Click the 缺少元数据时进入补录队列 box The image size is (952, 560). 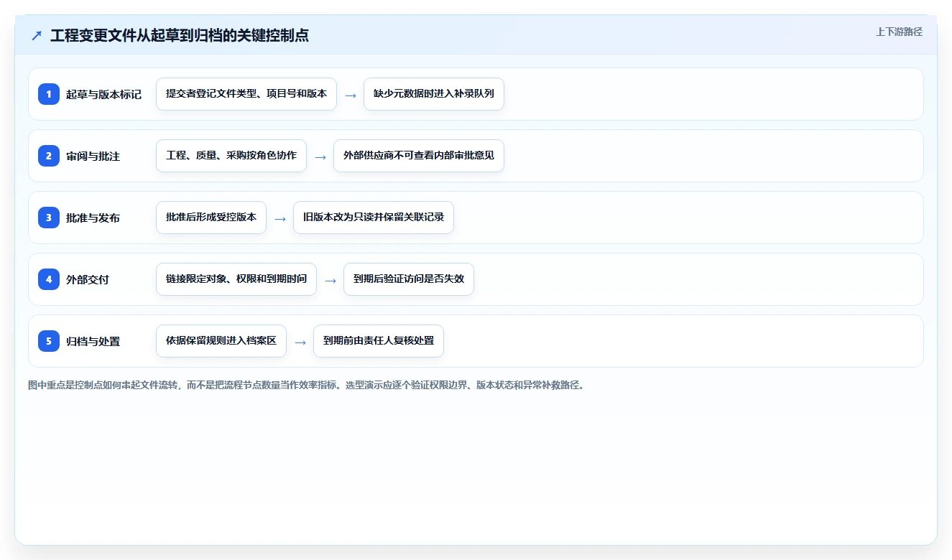click(434, 94)
